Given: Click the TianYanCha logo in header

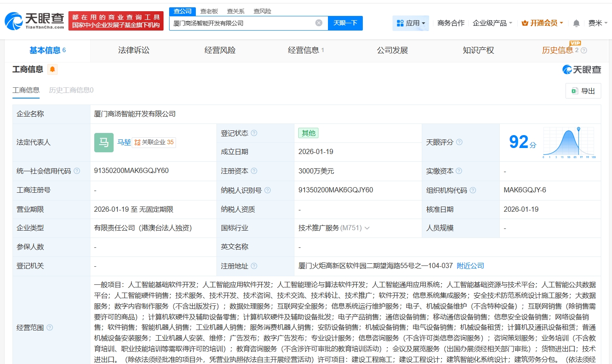Looking at the screenshot, I should tap(34, 20).
